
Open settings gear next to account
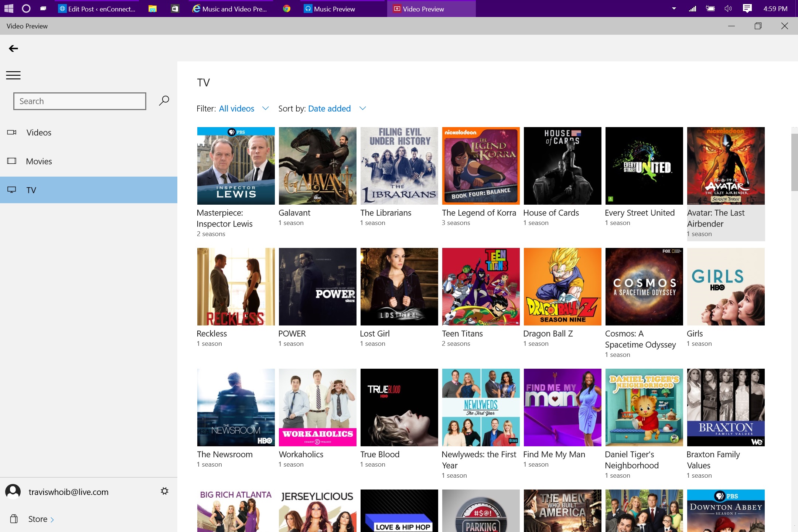click(x=164, y=491)
